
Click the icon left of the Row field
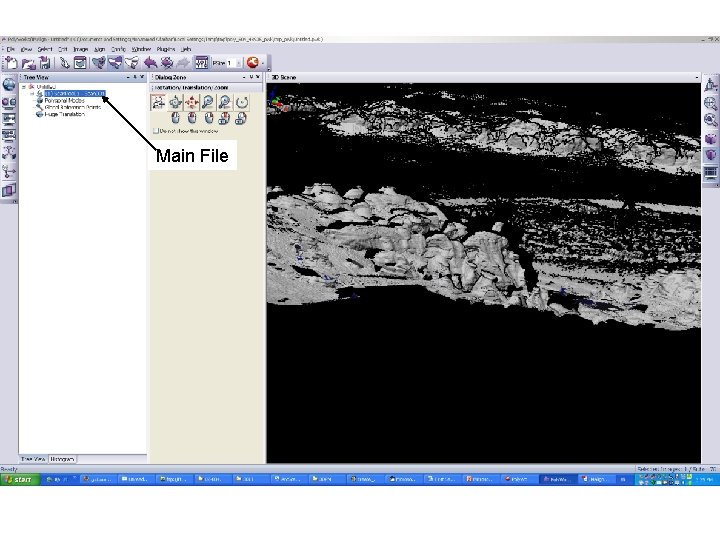point(201,62)
